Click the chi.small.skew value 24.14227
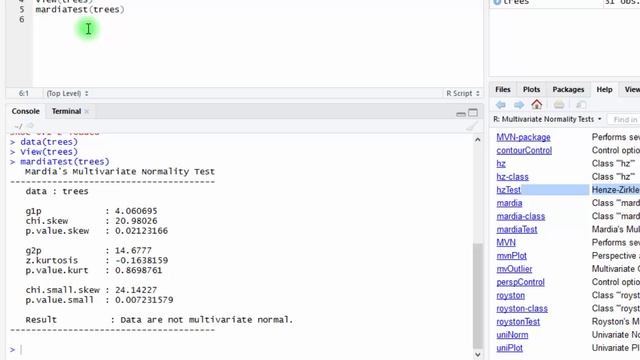Viewport: 640px width, 360px height. [x=136, y=290]
